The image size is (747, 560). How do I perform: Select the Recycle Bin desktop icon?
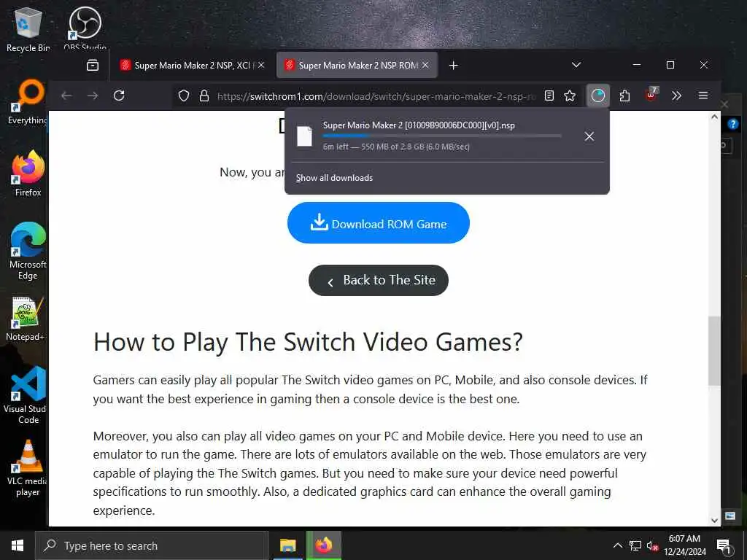click(x=28, y=29)
